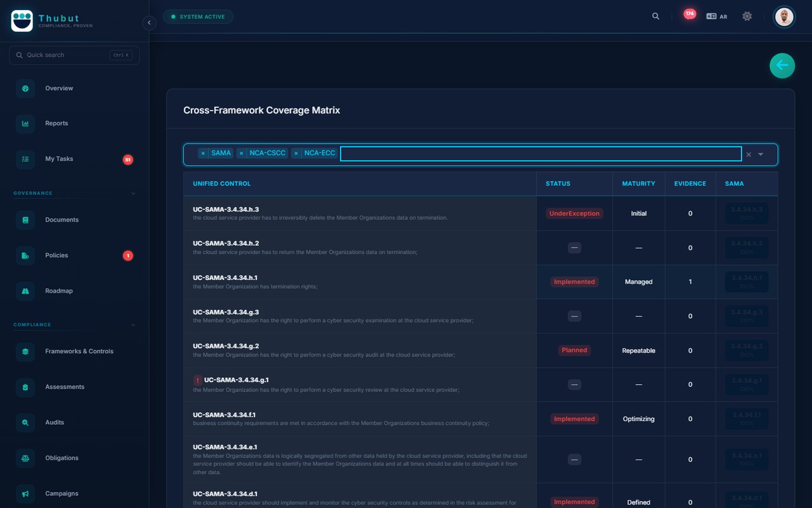Remove the SAMA filter tag
Screen dimensions: 812x508
pos(203,154)
